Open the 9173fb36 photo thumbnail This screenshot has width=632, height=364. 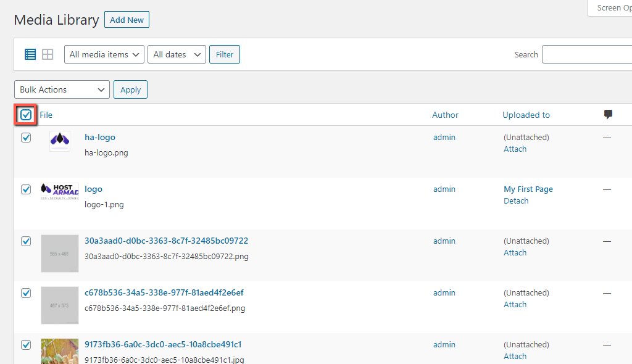pyautogui.click(x=60, y=351)
